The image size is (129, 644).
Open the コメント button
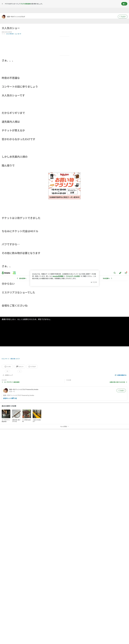click(20, 367)
